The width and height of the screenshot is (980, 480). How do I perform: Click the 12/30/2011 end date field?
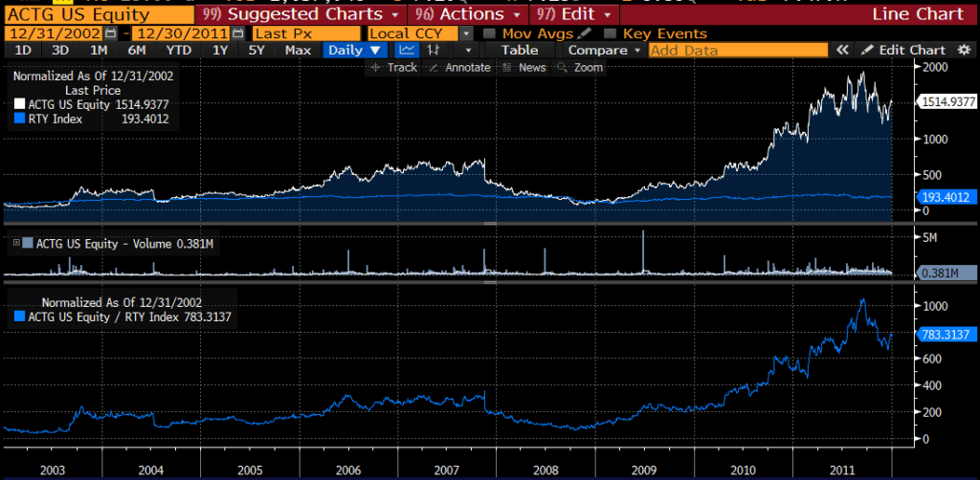point(182,33)
